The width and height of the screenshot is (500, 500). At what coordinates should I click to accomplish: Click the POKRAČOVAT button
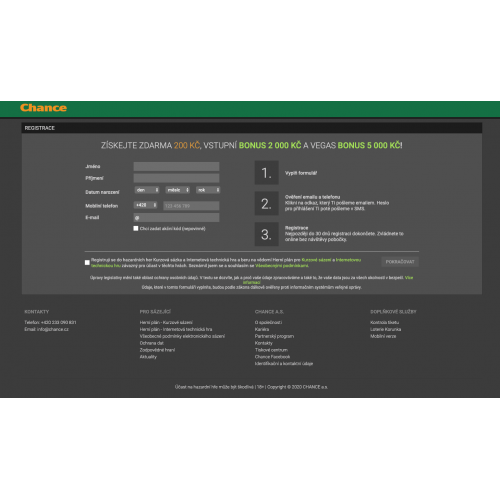point(400,262)
